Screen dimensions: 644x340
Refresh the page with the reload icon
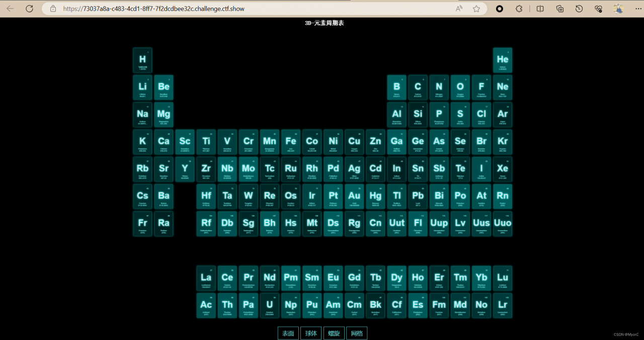click(x=29, y=9)
